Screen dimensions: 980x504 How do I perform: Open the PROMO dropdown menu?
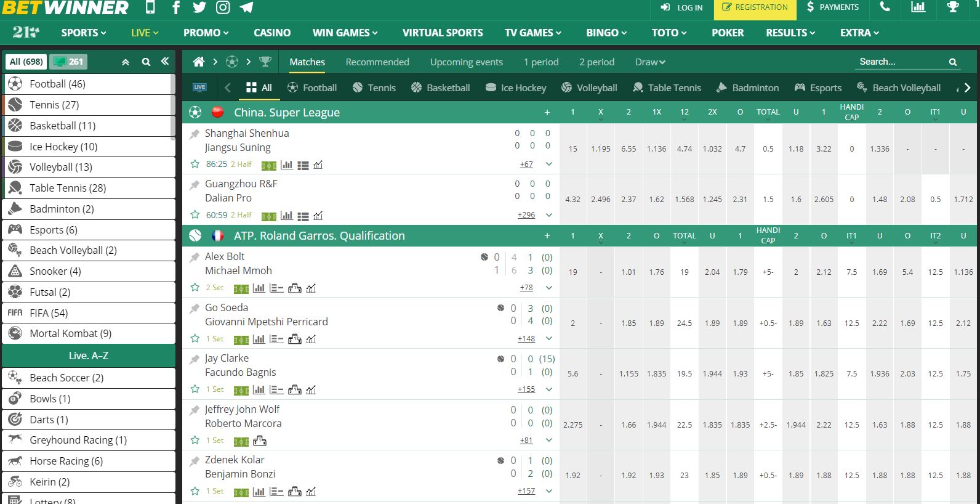pyautogui.click(x=206, y=33)
